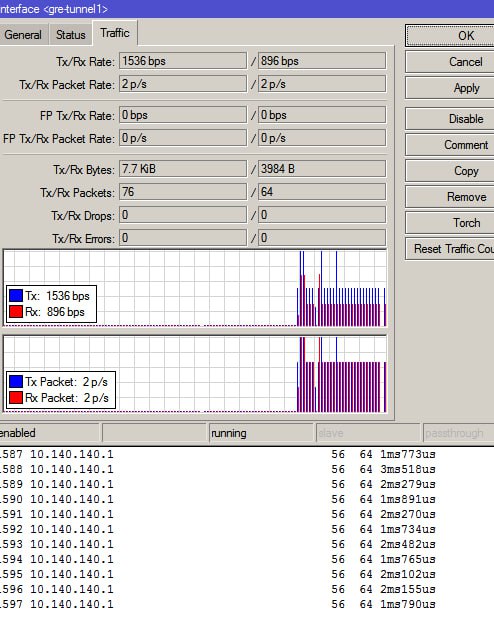The image size is (494, 636).
Task: Copy the interface configuration
Action: point(450,171)
